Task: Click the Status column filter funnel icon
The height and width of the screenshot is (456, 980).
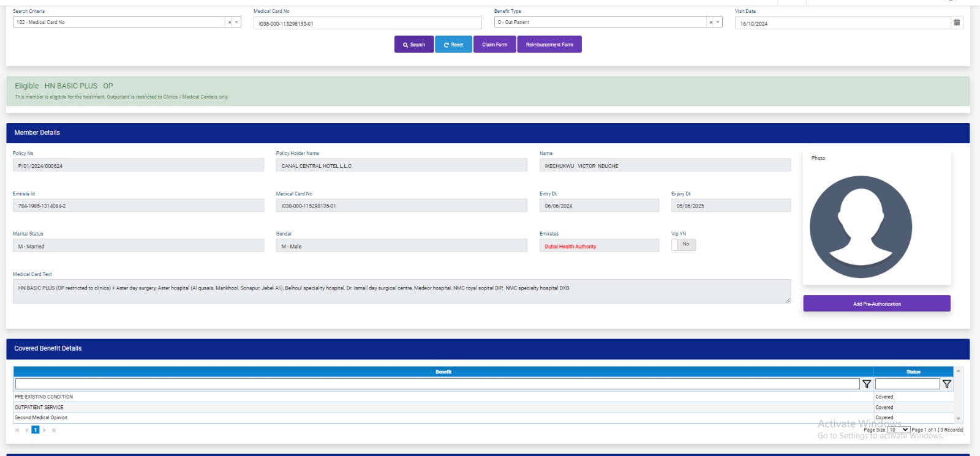Action: tap(947, 384)
